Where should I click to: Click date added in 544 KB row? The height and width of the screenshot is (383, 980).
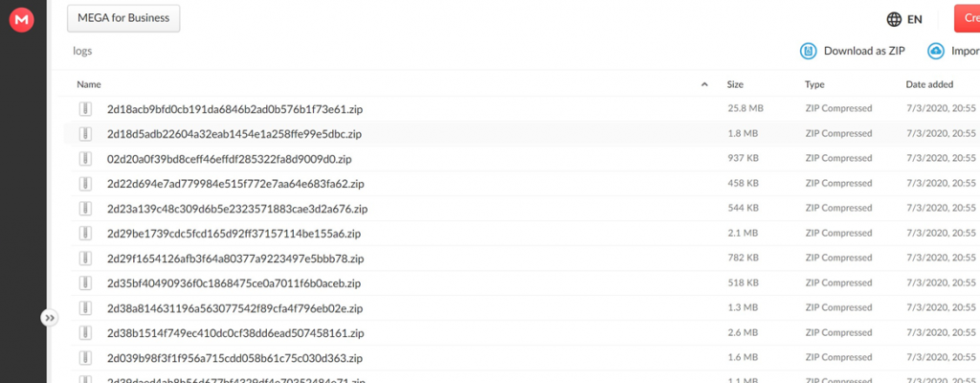click(941, 208)
